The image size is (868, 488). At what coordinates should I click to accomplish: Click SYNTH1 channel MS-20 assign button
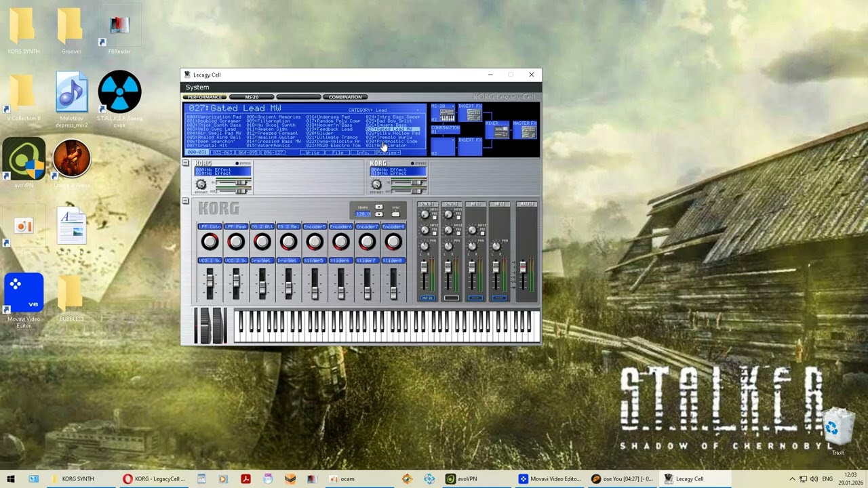428,298
